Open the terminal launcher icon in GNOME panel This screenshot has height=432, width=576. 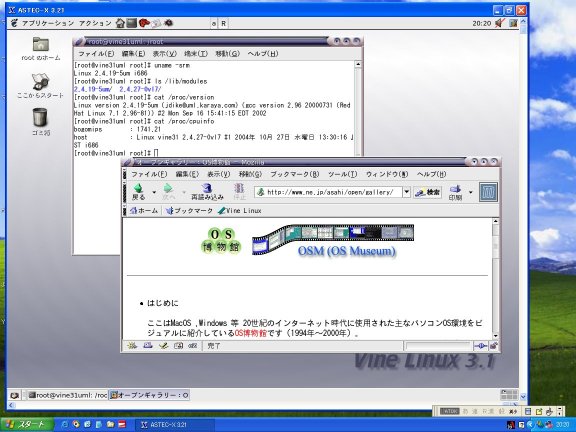pos(132,24)
